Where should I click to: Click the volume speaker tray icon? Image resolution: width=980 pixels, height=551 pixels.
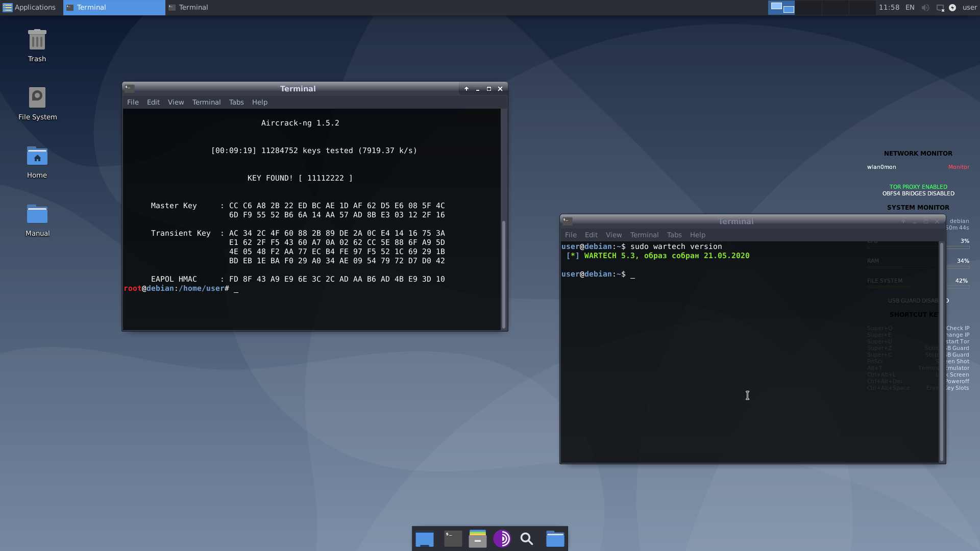point(925,8)
